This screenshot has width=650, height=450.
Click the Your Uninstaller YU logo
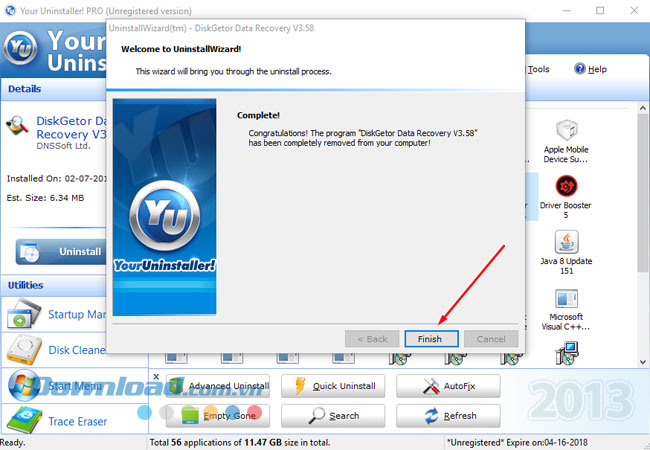coord(20,47)
